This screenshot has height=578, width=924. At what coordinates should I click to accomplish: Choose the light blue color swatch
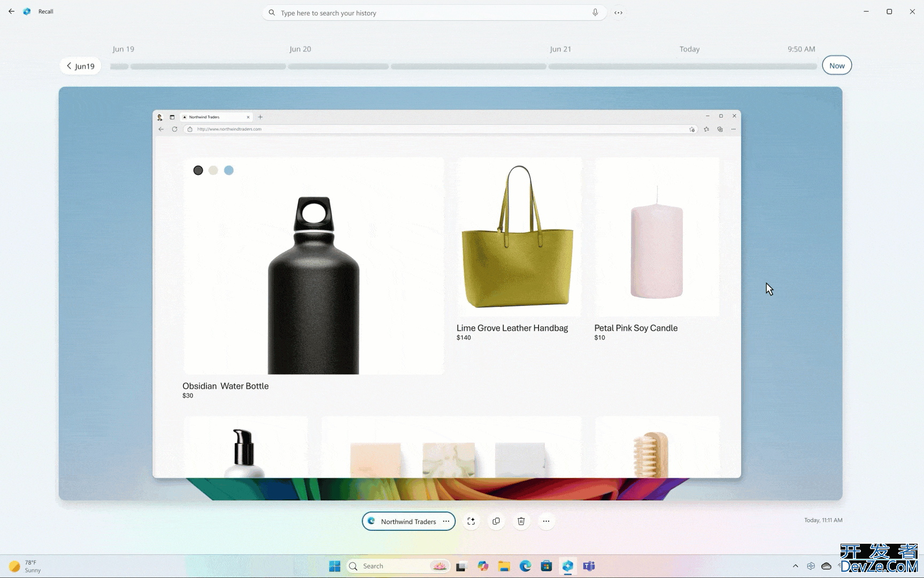point(229,170)
